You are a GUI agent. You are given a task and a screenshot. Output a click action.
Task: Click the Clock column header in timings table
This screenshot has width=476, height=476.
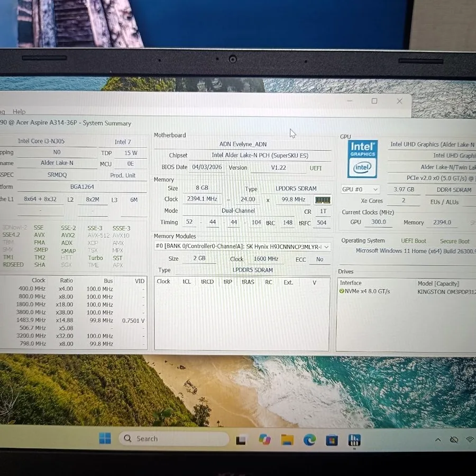(x=163, y=281)
